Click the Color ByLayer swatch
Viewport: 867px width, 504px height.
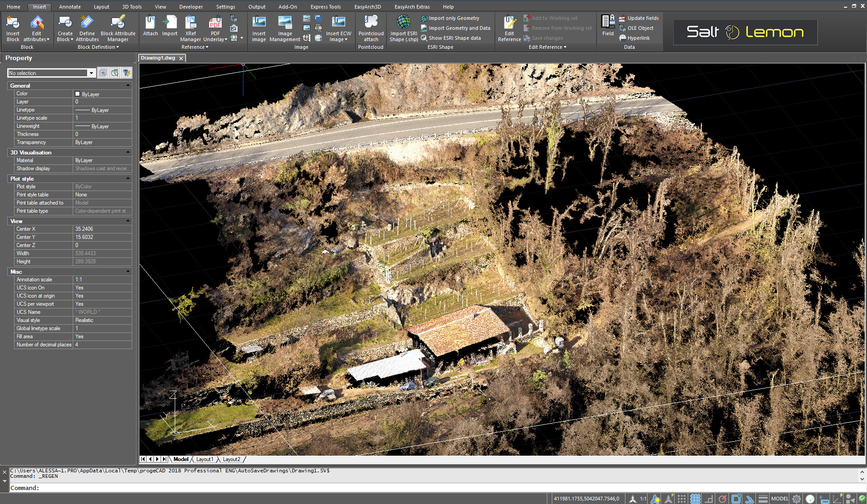click(78, 94)
